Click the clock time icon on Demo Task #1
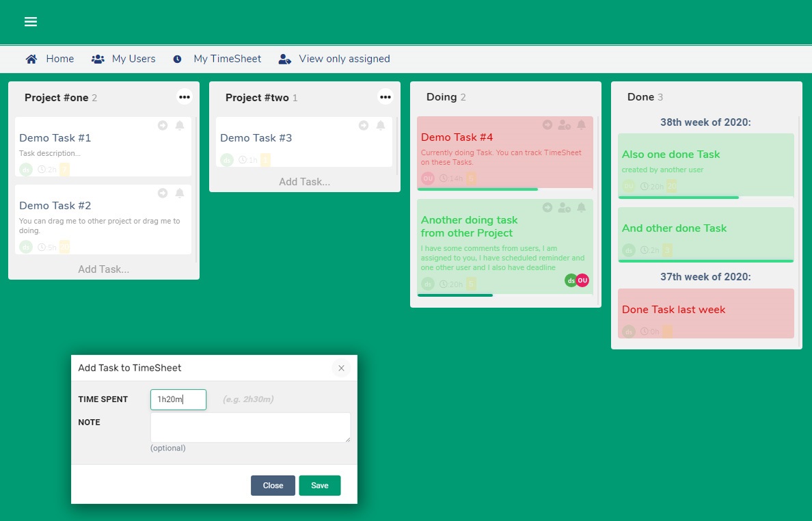The height and width of the screenshot is (521, 812). pyautogui.click(x=42, y=170)
